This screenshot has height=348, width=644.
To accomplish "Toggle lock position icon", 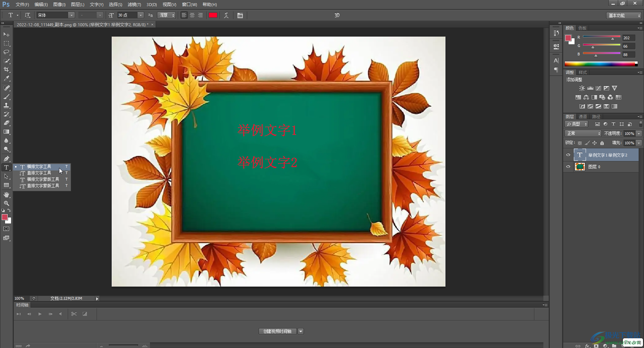I will click(x=594, y=143).
